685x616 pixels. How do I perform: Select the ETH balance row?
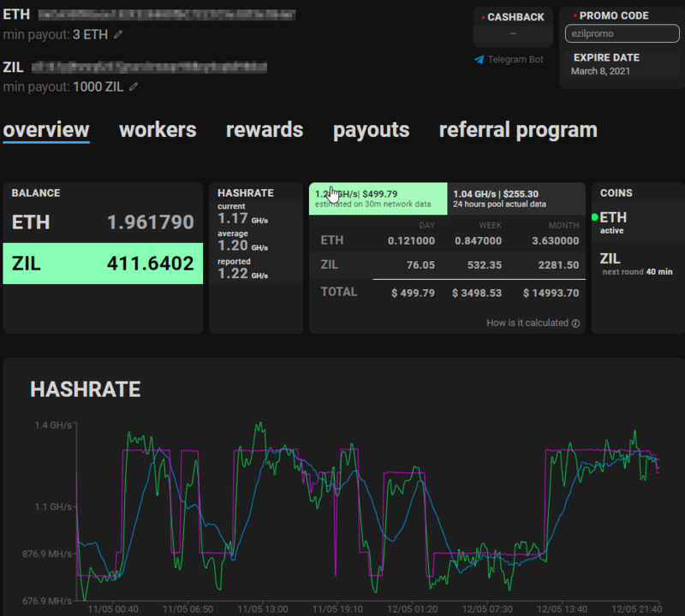click(103, 222)
